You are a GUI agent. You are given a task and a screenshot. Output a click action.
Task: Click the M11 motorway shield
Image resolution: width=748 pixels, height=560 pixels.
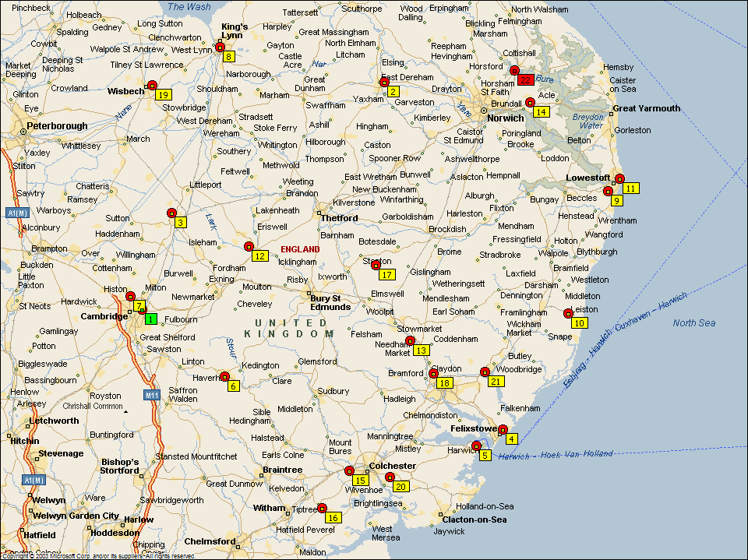click(152, 396)
